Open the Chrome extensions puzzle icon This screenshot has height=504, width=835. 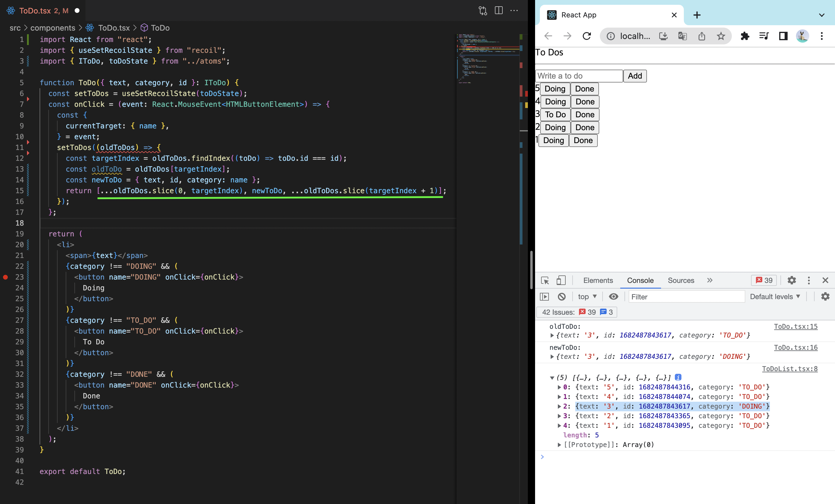744,36
